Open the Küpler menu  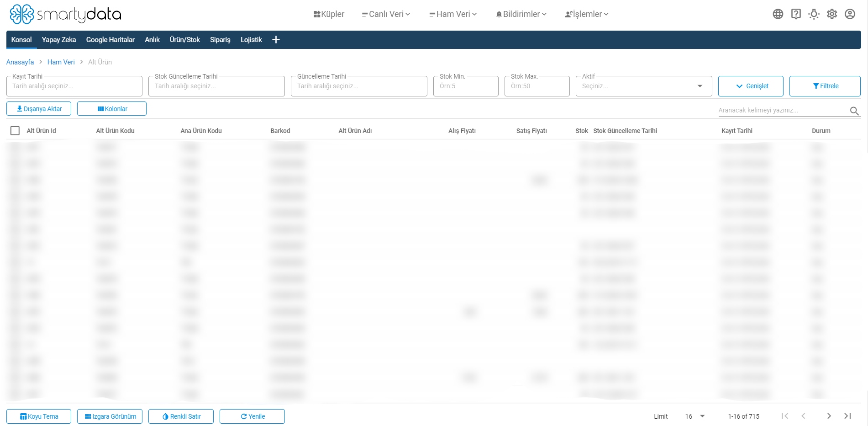329,14
